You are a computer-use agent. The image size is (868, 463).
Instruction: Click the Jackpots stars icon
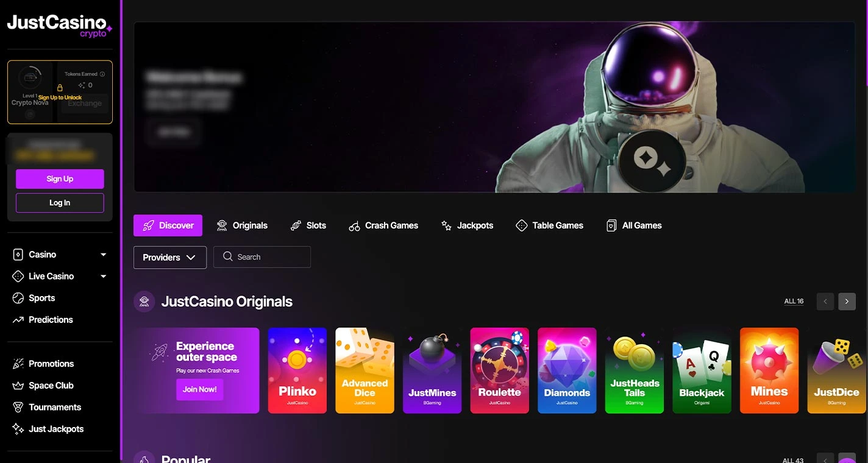click(446, 225)
